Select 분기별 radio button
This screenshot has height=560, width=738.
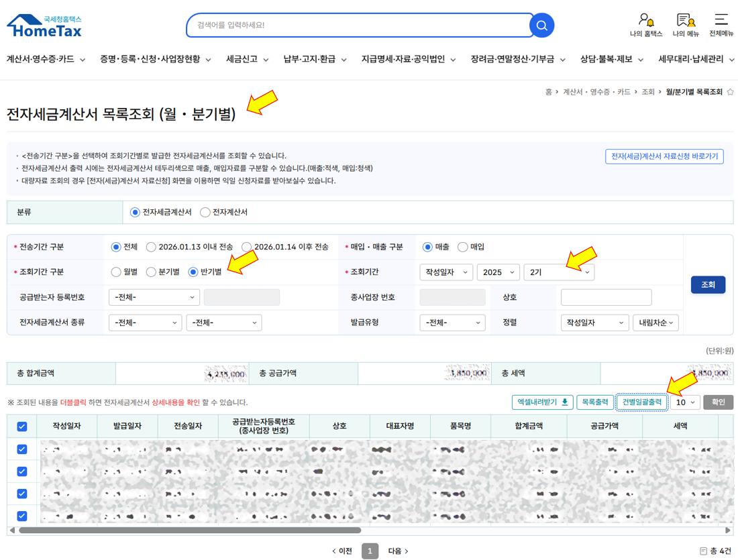tap(151, 272)
